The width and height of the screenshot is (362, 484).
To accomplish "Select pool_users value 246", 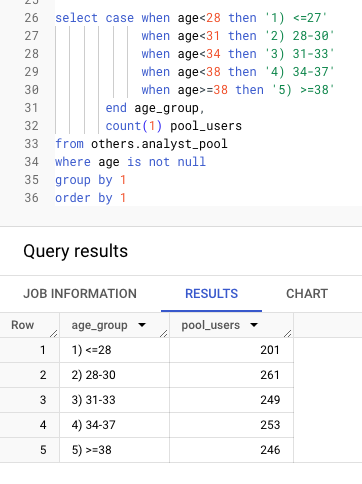I will (x=270, y=450).
